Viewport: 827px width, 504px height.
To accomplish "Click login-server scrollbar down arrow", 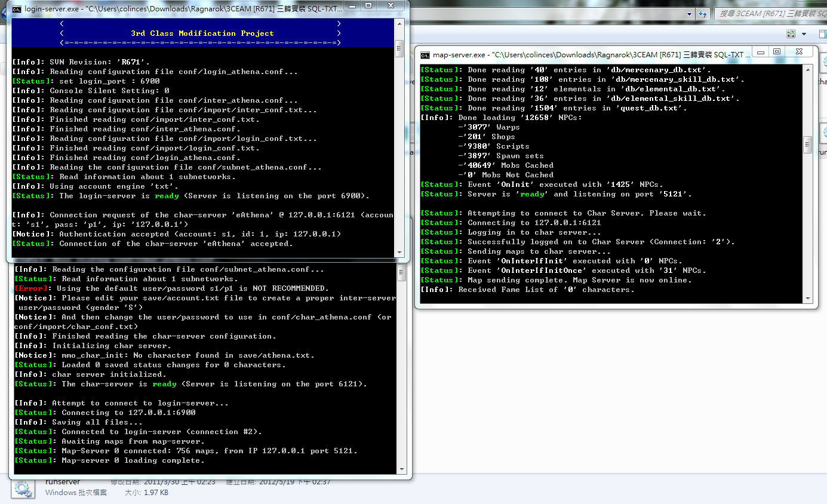I will [x=399, y=253].
